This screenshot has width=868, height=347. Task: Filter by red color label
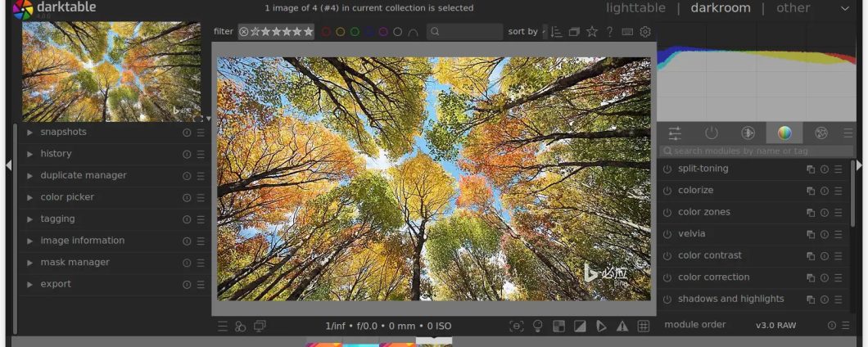(326, 32)
